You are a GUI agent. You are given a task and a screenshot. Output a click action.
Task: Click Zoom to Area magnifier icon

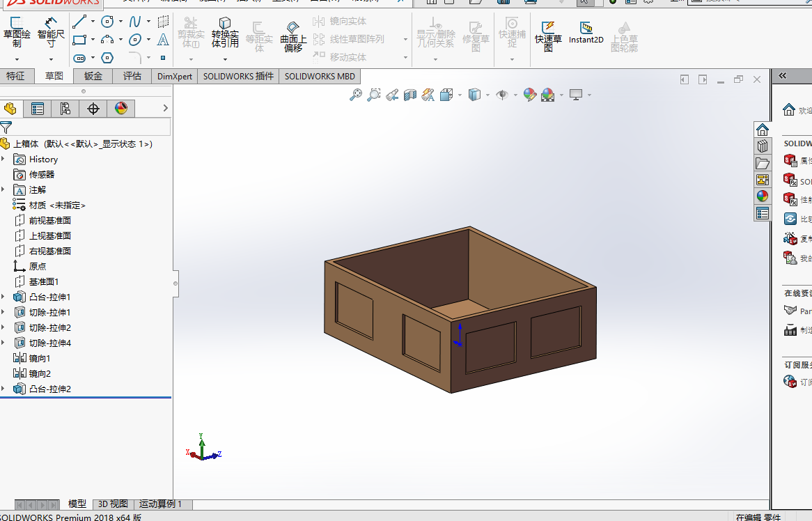(374, 95)
